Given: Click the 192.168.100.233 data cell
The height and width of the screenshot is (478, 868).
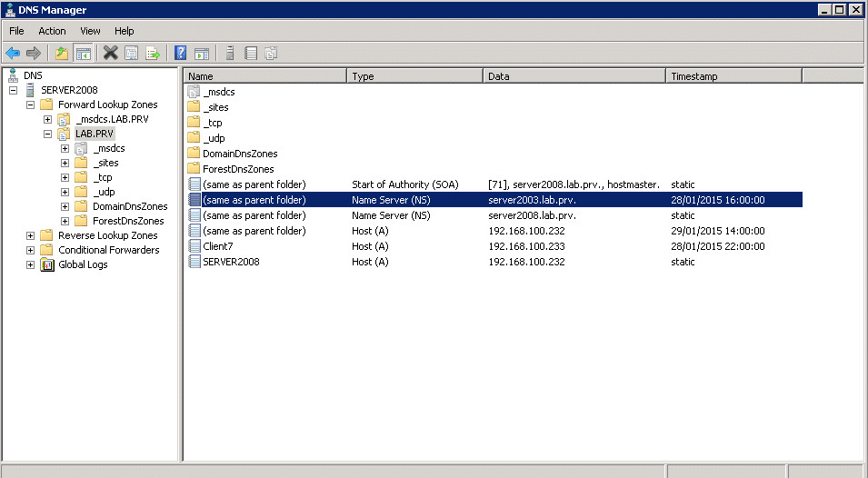Looking at the screenshot, I should (x=526, y=246).
